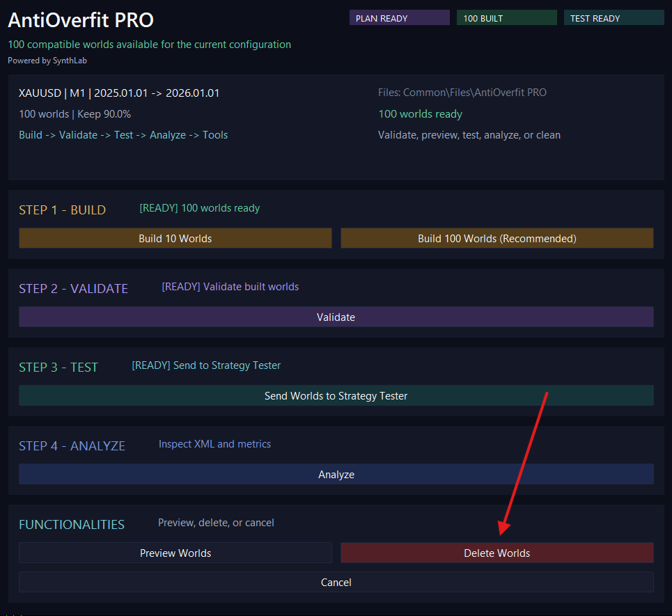Click 'Powered by SynthLab' text
The width and height of the screenshot is (672, 616).
[x=47, y=61]
